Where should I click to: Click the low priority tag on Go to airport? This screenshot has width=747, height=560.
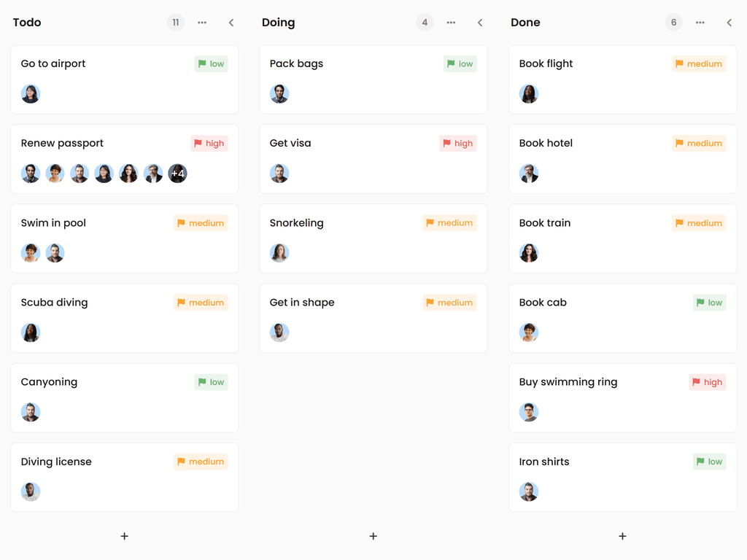click(x=212, y=64)
